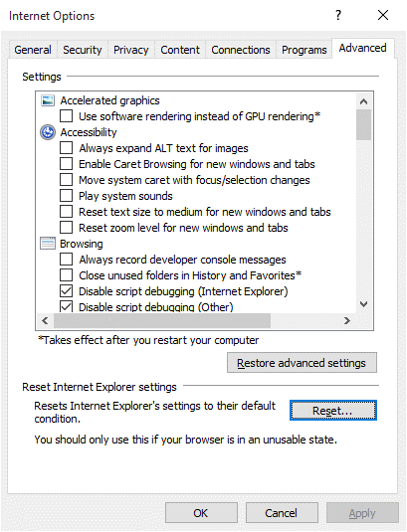Click the vertical scrollbar thumb in settings list
The height and width of the screenshot is (532, 407).
pos(363,124)
